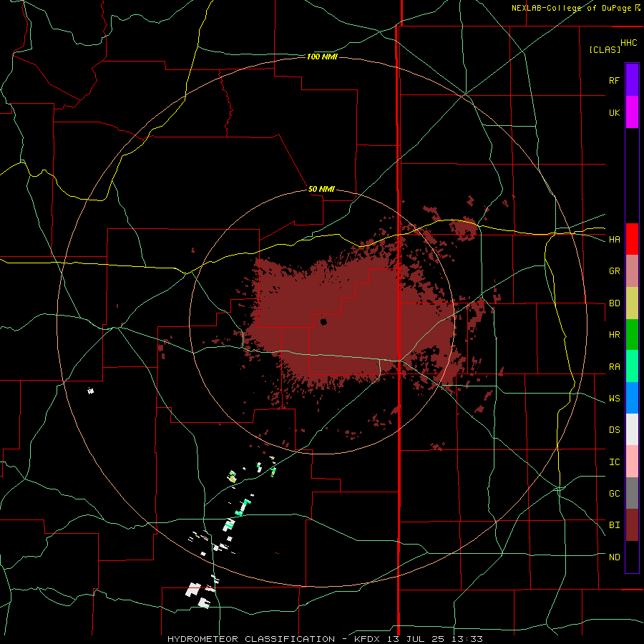Click the 50 NMI range ring label

[321, 189]
